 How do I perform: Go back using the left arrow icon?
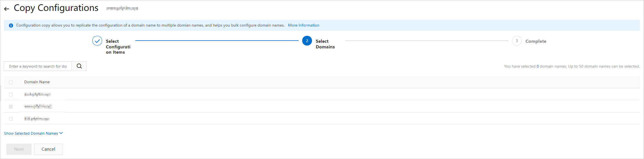pos(7,9)
